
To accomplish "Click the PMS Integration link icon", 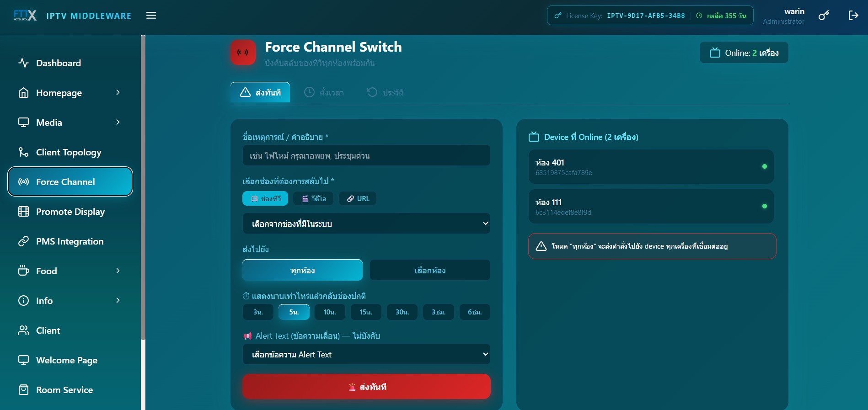I will pos(23,241).
